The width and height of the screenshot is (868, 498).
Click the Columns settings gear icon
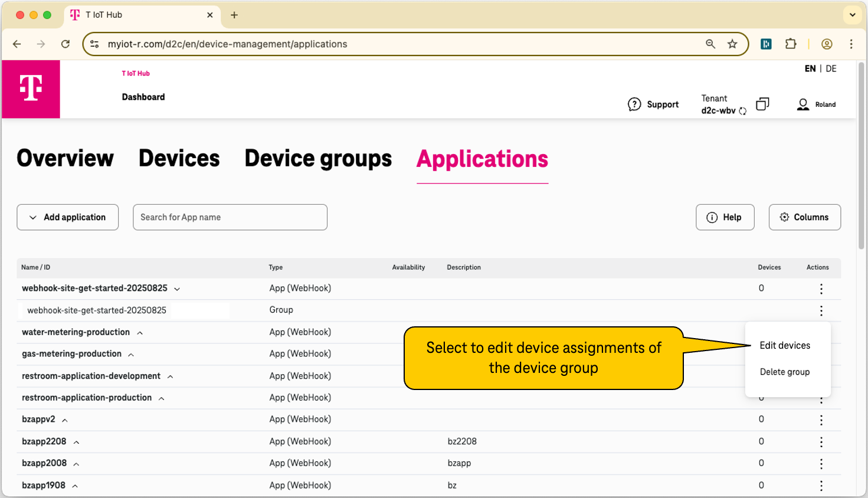pyautogui.click(x=785, y=217)
